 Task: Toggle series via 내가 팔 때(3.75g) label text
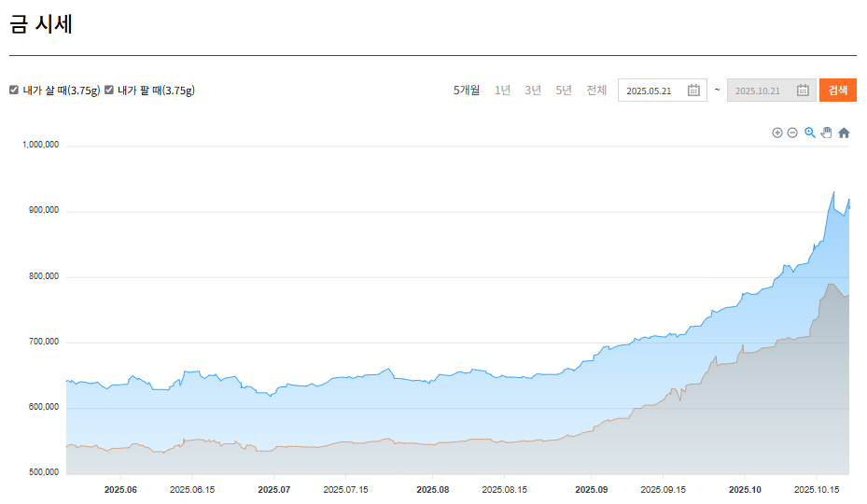[156, 91]
